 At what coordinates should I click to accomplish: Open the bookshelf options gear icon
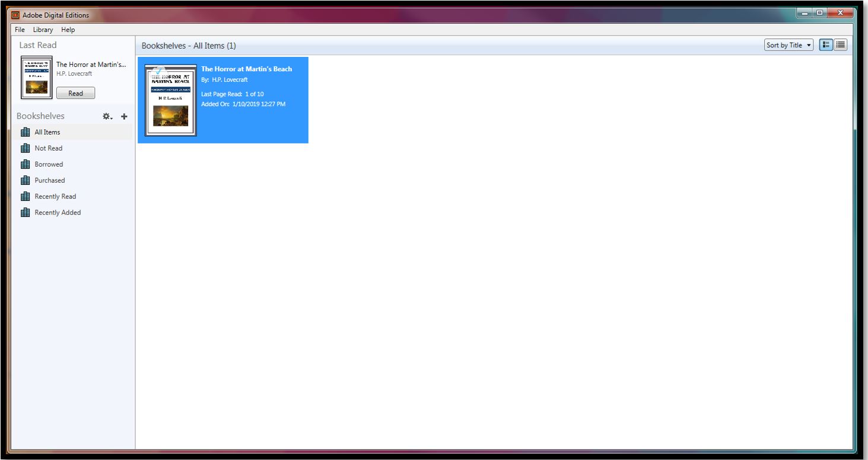point(107,117)
